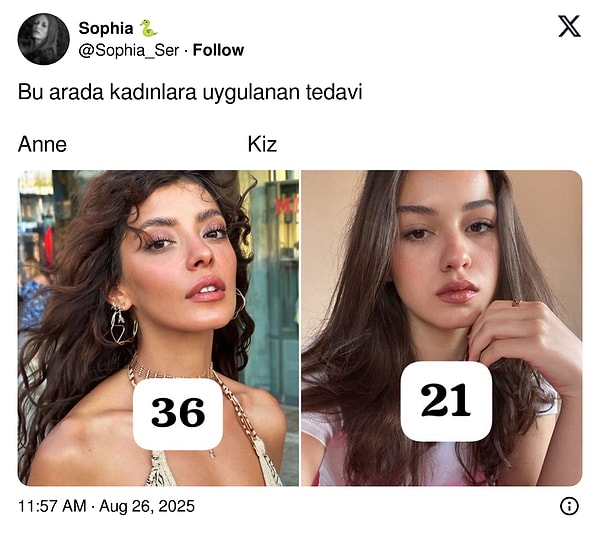Click the red sign behind curly-haired woman

click(286, 205)
